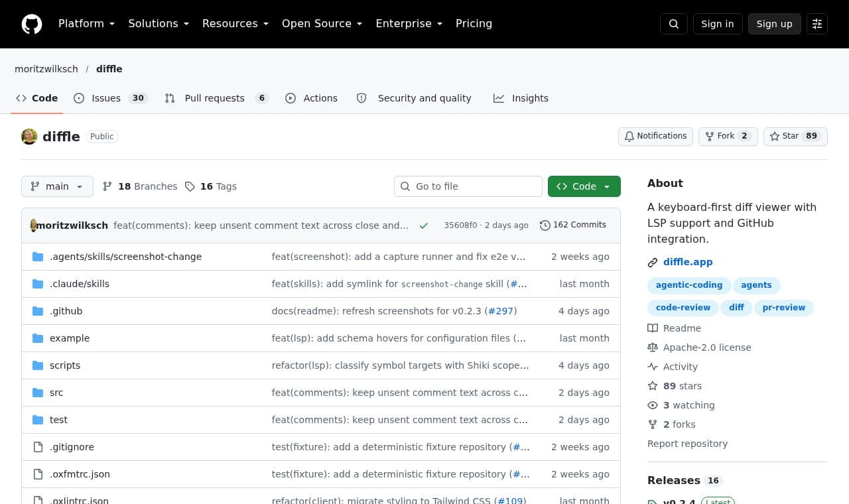Viewport: 849px width, 504px height.
Task: Visit the diffle.app website link
Action: [x=688, y=262]
